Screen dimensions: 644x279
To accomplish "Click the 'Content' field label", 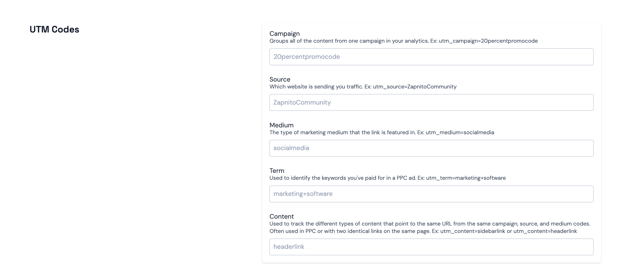I will coord(282,217).
